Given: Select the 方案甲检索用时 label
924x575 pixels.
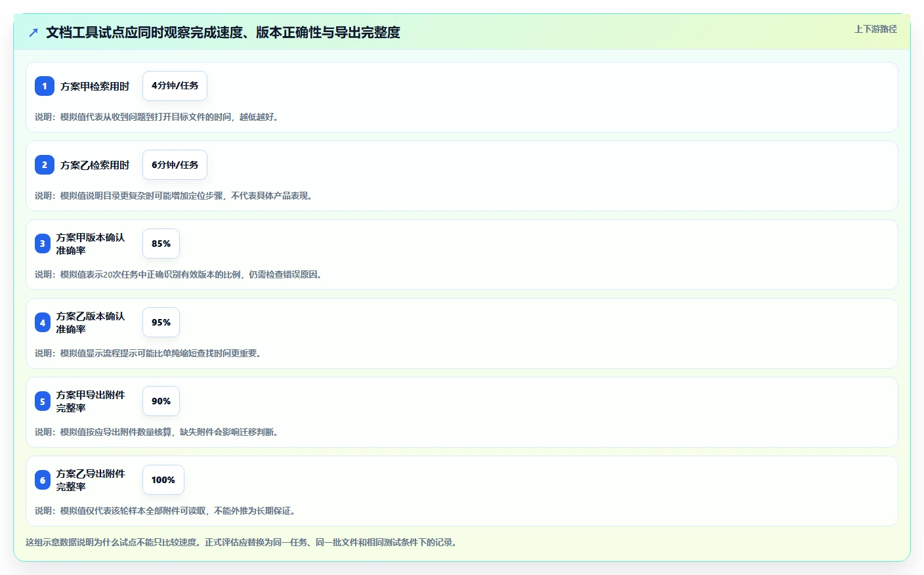Looking at the screenshot, I should (x=94, y=86).
